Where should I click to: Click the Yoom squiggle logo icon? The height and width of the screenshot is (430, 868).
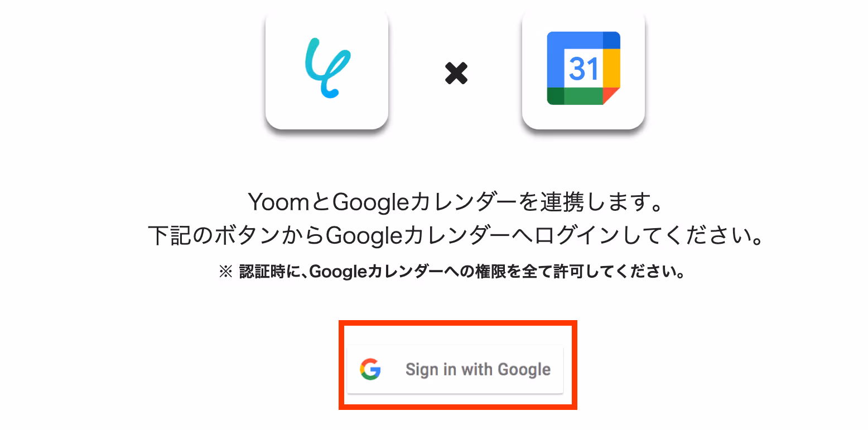[x=328, y=67]
